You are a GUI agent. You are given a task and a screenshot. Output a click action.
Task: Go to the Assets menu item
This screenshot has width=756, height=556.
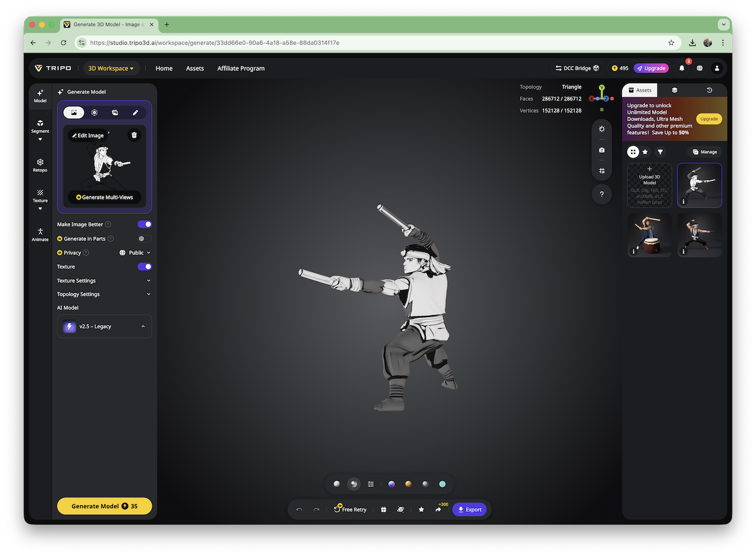click(195, 68)
